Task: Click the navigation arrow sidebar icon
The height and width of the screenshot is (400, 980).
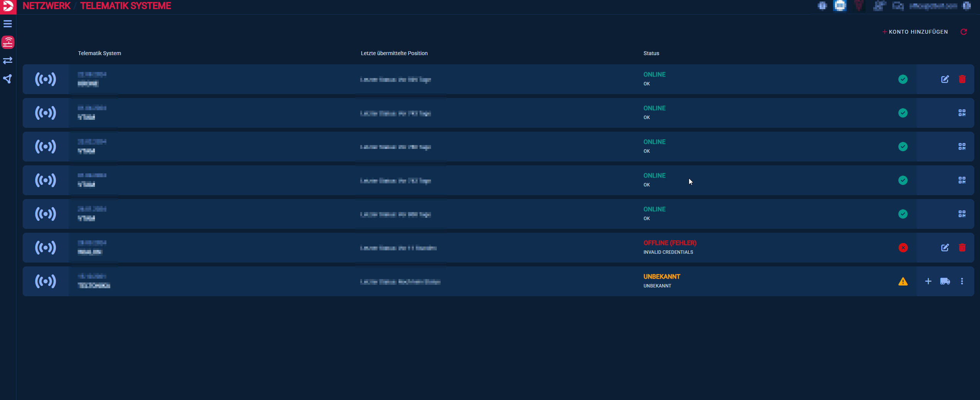Action: pos(8,79)
